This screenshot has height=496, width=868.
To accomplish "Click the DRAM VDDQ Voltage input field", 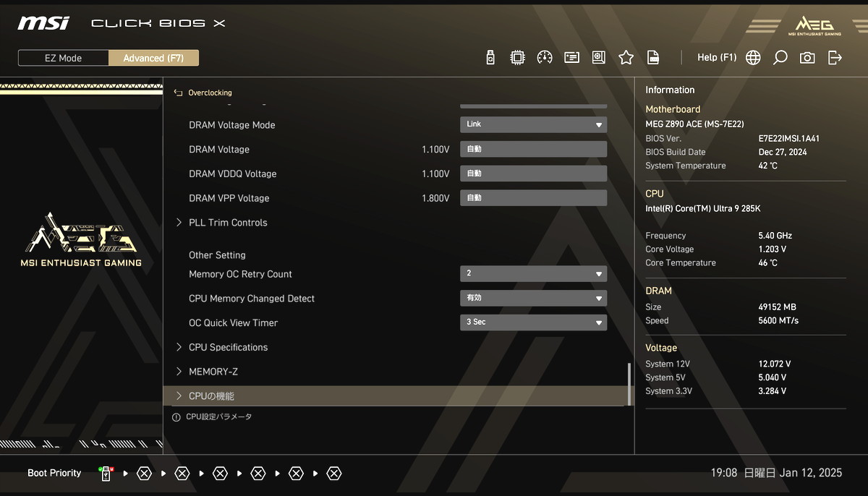I will (534, 174).
